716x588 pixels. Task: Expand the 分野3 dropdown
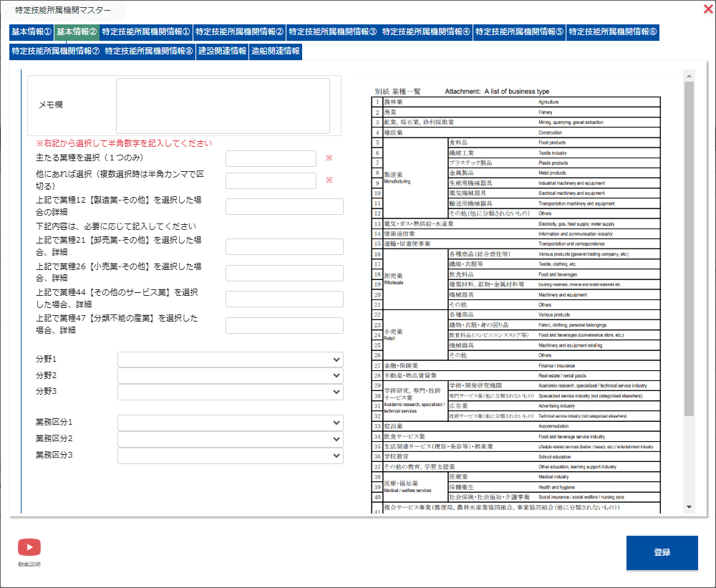[x=231, y=392]
